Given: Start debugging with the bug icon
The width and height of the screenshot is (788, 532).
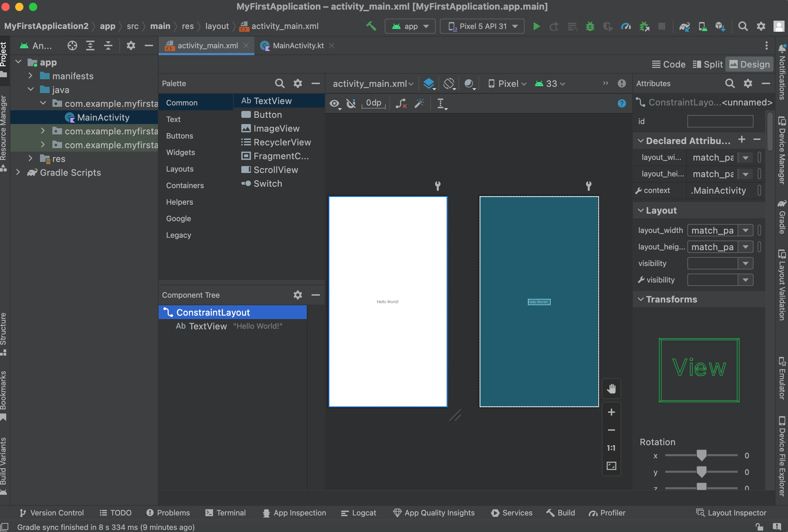Looking at the screenshot, I should point(590,26).
